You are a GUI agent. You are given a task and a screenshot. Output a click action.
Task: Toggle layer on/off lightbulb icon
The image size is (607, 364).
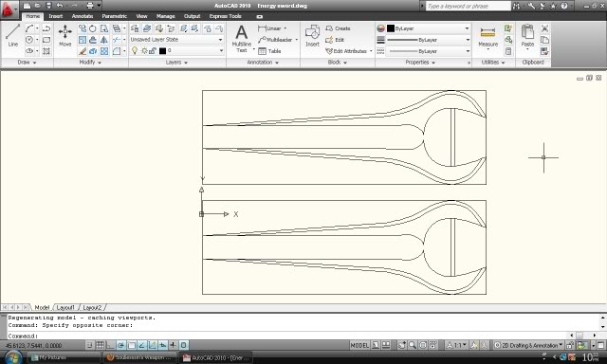[x=135, y=50]
